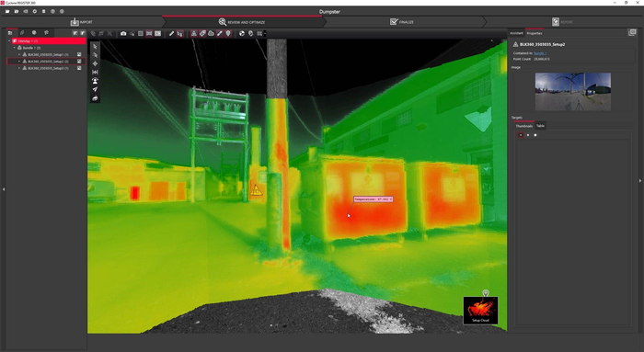Open the second folder icon in top toolbar
This screenshot has height=352, width=644.
tap(17, 11)
